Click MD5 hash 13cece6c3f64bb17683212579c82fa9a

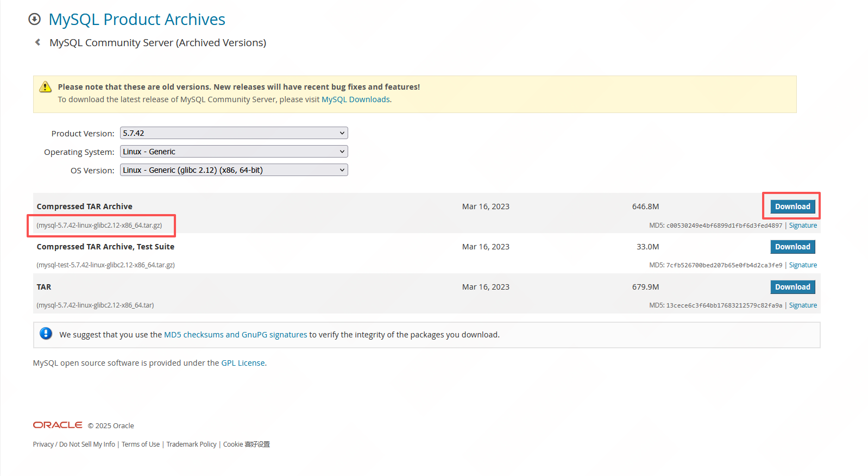coord(724,305)
